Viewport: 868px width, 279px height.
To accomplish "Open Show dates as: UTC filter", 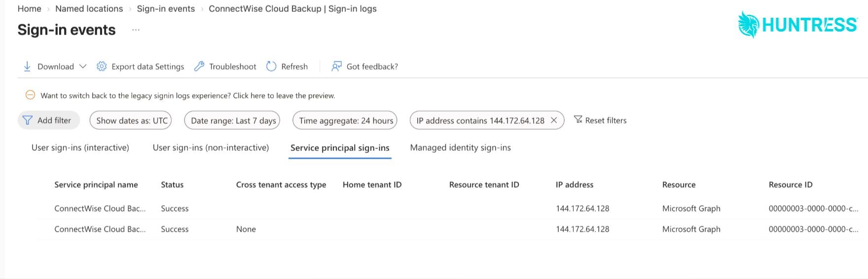I will (131, 120).
